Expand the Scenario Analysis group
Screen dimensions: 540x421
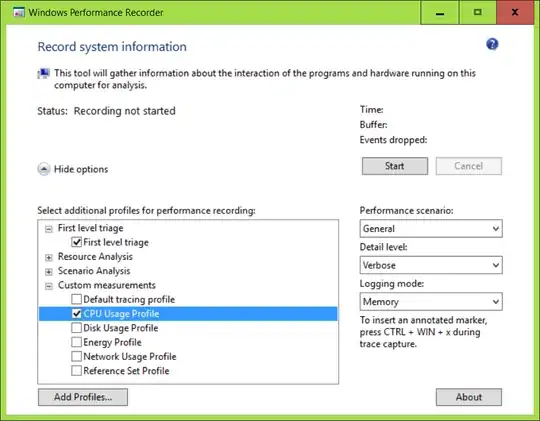[49, 272]
